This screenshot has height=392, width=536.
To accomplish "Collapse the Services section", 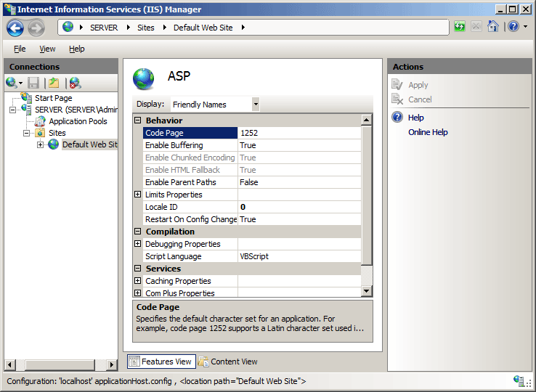I will 137,269.
